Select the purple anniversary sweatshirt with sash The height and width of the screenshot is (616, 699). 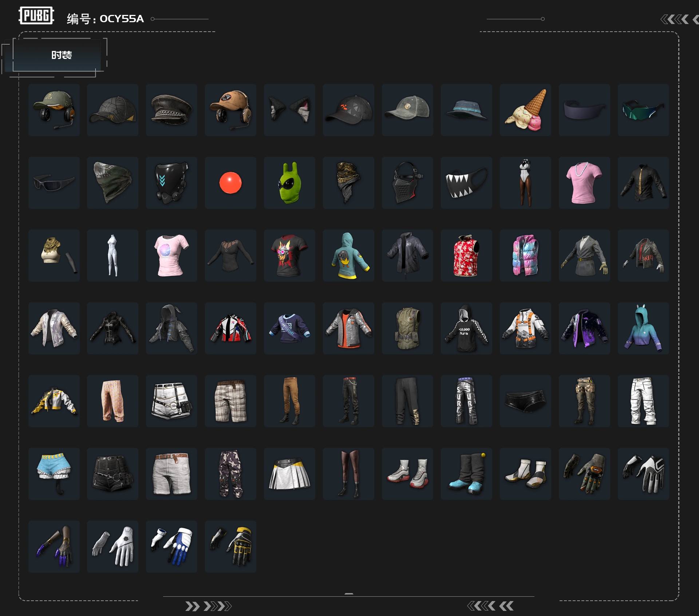(289, 328)
